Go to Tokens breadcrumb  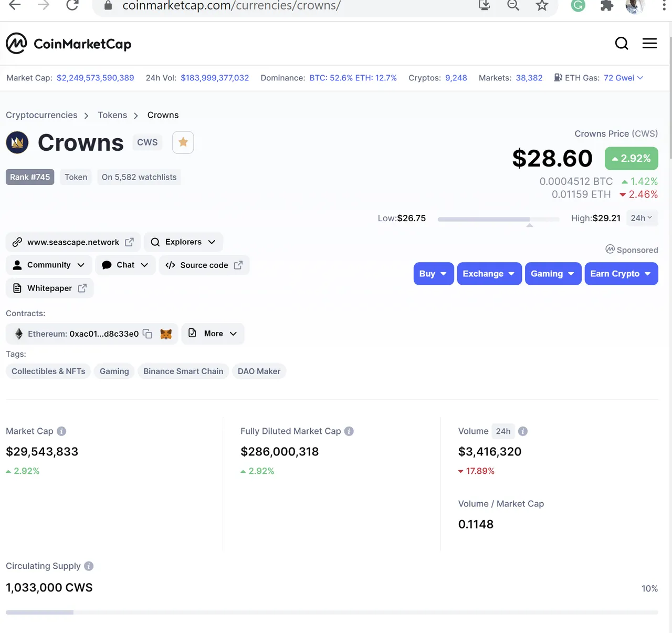[x=112, y=115]
